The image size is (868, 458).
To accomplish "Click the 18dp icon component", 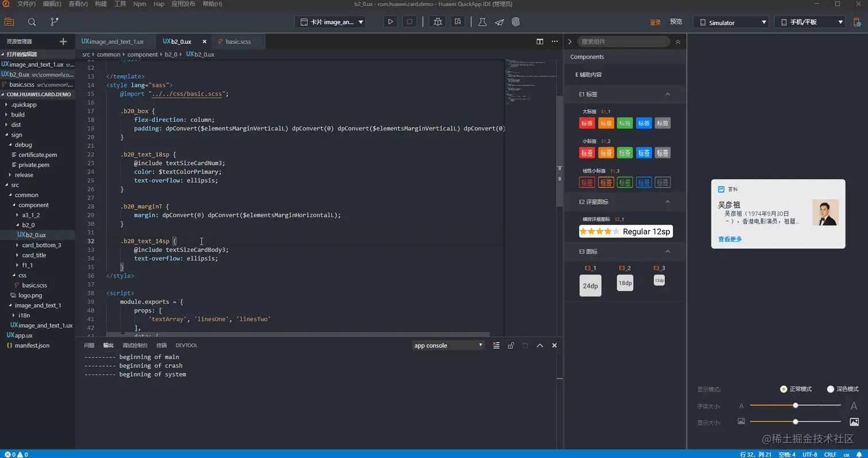I will [x=625, y=283].
